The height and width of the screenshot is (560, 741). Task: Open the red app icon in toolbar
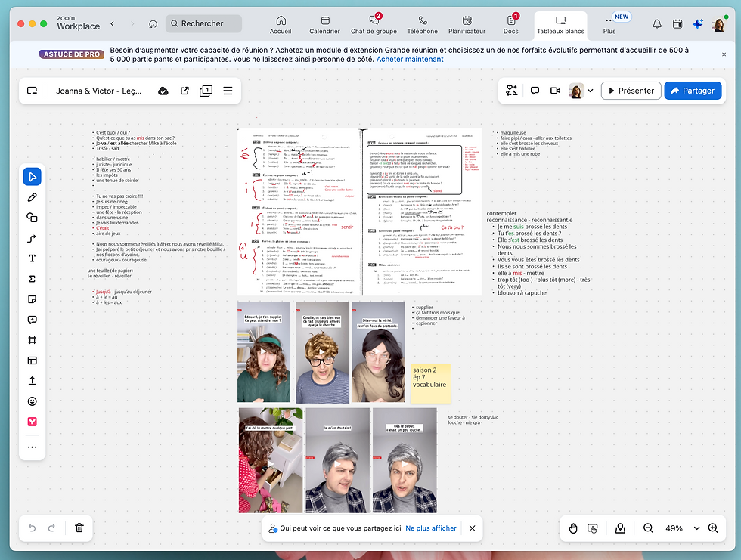(x=32, y=422)
